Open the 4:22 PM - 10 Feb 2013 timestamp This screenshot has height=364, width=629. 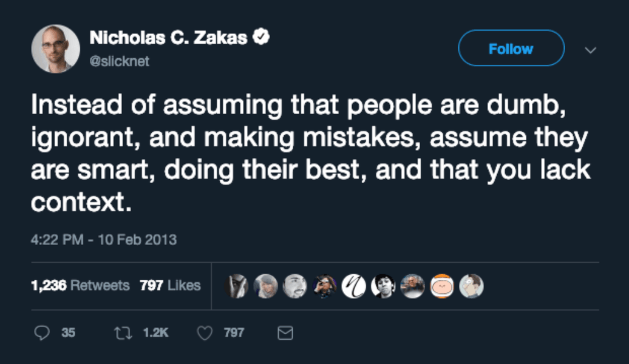[x=104, y=239]
